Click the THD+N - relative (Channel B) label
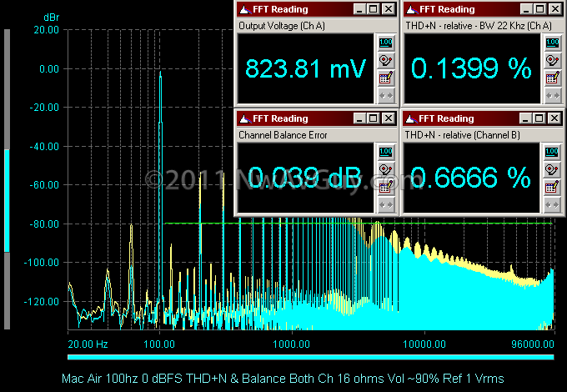567x392 pixels. 463,135
